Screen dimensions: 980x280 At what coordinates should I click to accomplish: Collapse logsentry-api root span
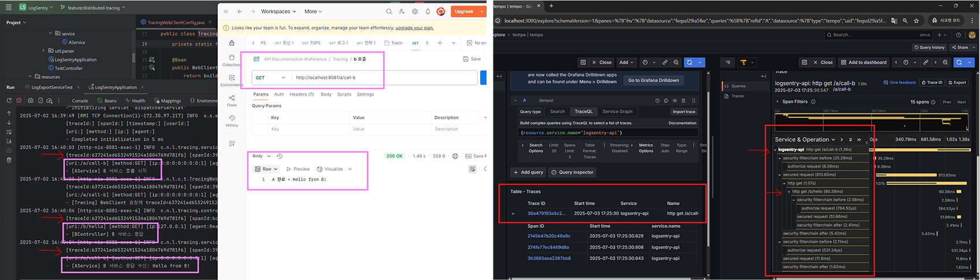[x=775, y=149]
